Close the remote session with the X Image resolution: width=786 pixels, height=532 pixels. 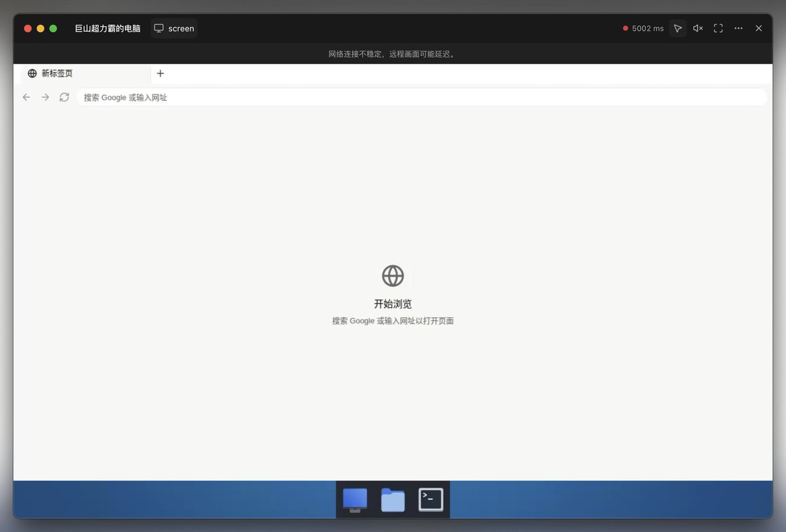[758, 28]
